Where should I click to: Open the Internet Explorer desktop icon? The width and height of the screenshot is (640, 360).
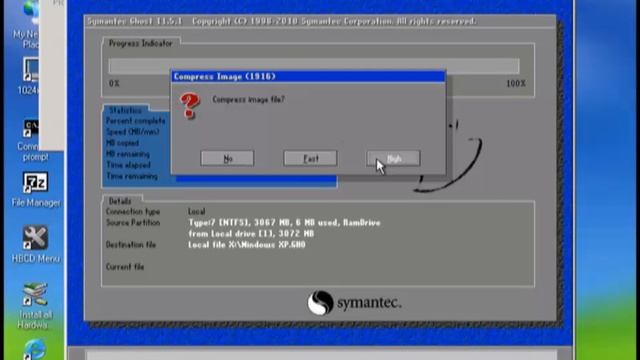click(x=34, y=349)
